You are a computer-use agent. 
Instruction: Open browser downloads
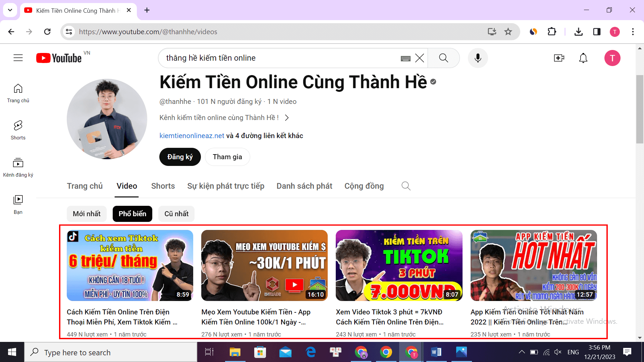[x=578, y=32]
